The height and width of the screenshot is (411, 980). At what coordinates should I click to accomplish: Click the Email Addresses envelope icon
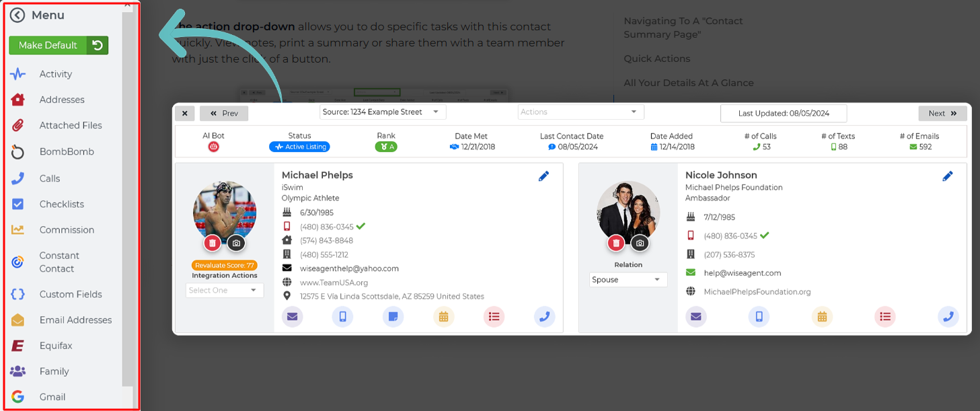[x=18, y=320]
